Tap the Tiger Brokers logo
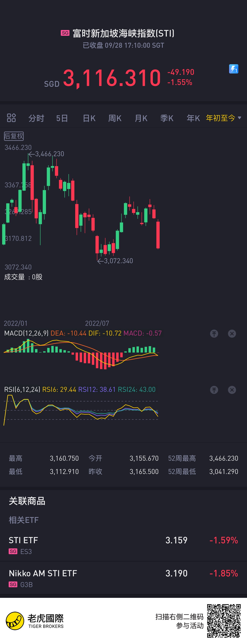The height and width of the screenshot is (644, 247). (35, 621)
